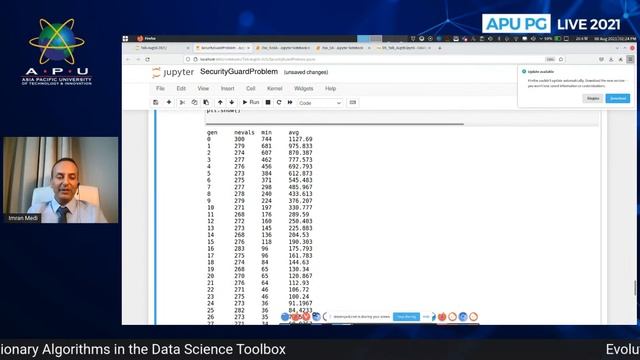Copy selected cells using the toolbar icon

[x=194, y=102]
